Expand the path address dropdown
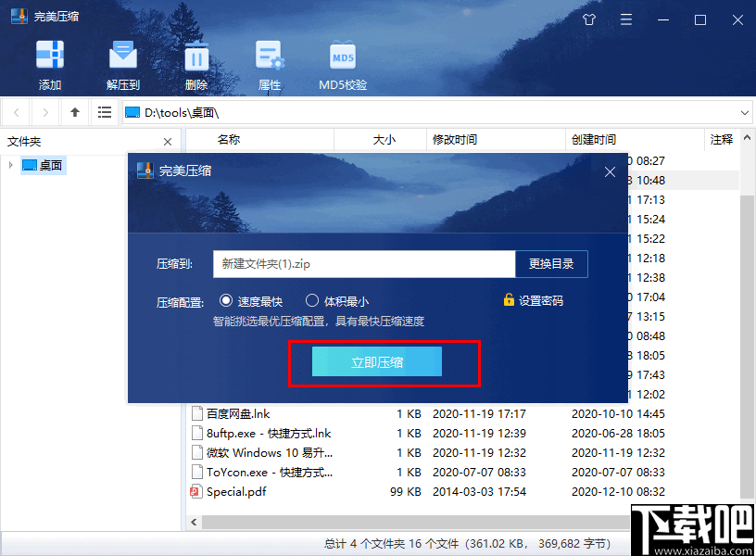The image size is (756, 556). [745, 113]
